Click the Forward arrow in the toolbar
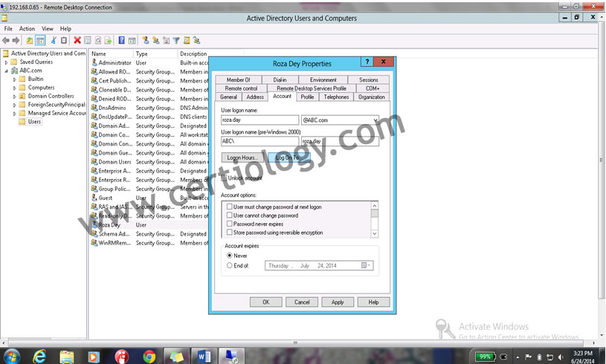This screenshot has height=364, width=606. click(x=16, y=40)
